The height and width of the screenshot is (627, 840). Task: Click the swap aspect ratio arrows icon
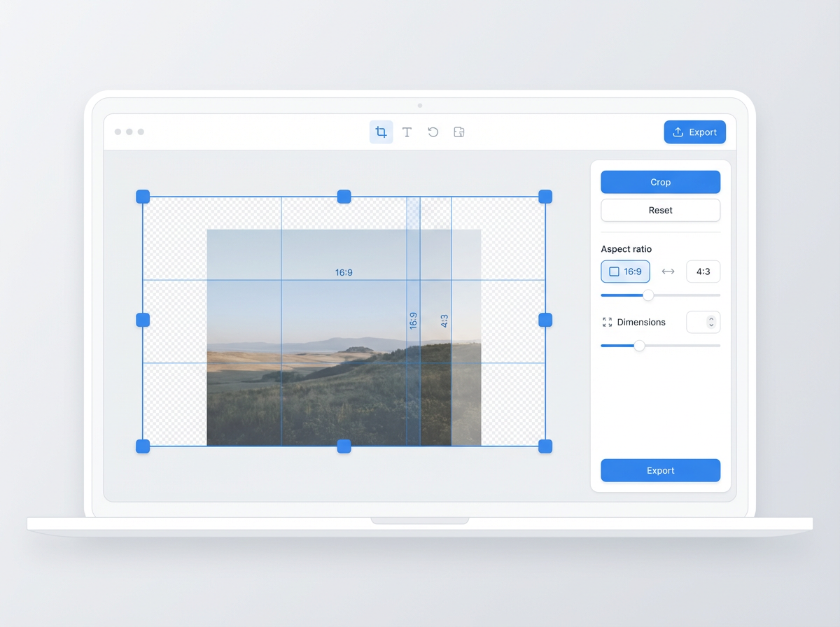pos(668,272)
